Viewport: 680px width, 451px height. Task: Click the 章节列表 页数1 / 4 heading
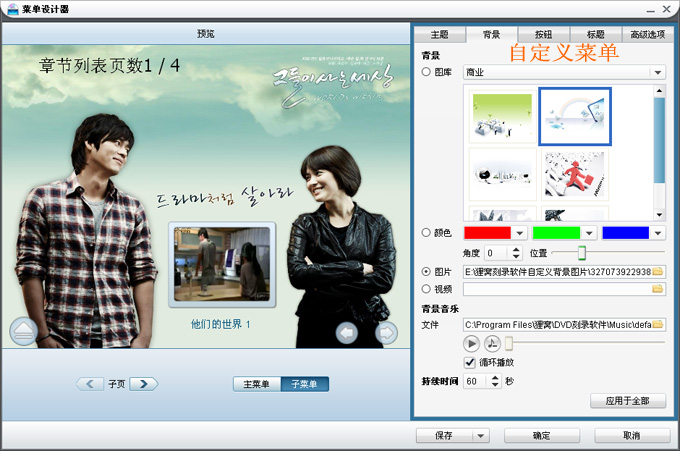coord(109,66)
